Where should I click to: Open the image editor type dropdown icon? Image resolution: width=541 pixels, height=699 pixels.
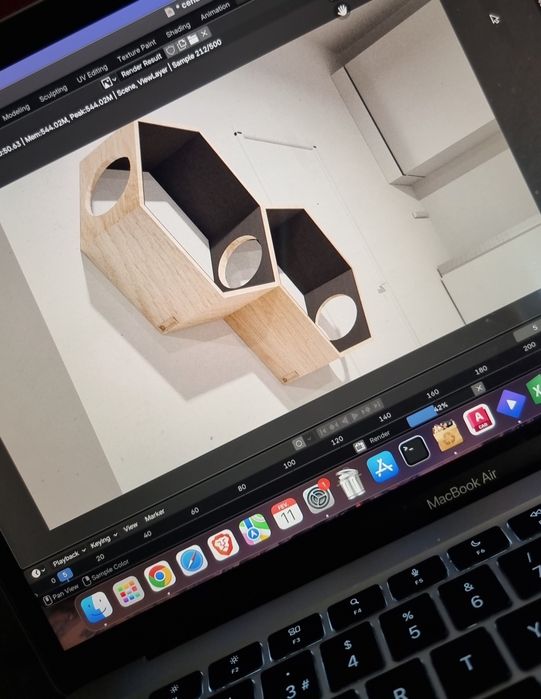click(x=108, y=82)
